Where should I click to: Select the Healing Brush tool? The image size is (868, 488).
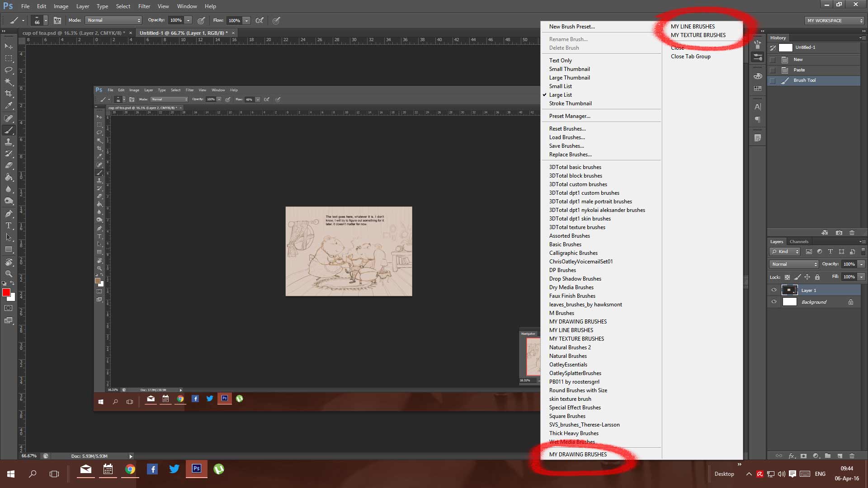(x=9, y=118)
